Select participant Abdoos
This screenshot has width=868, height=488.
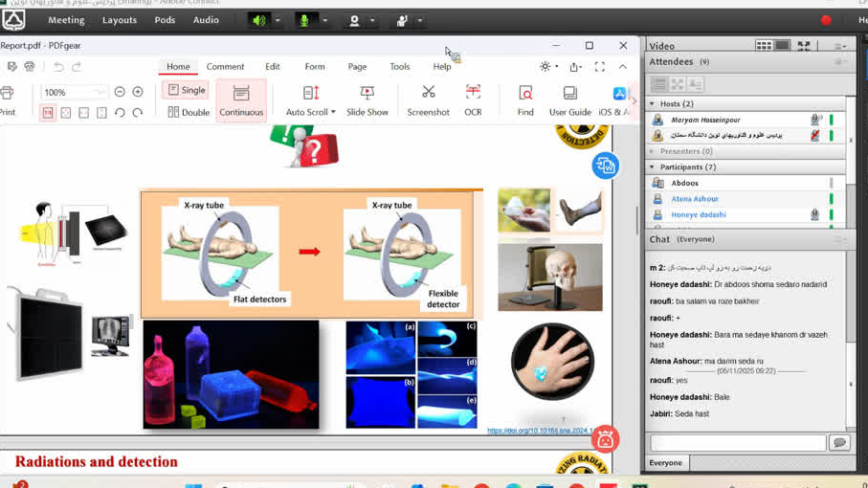tap(746, 183)
